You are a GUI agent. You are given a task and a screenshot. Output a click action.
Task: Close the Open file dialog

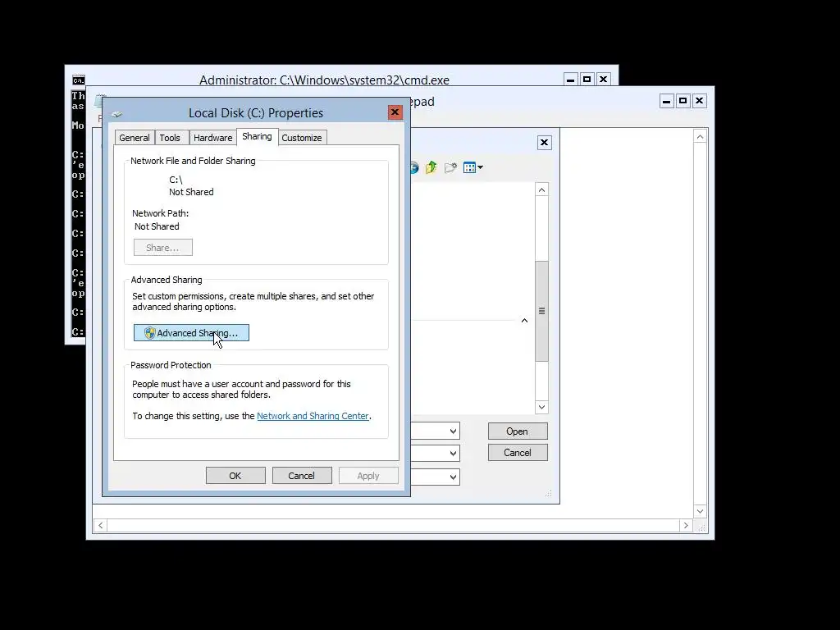click(x=545, y=143)
